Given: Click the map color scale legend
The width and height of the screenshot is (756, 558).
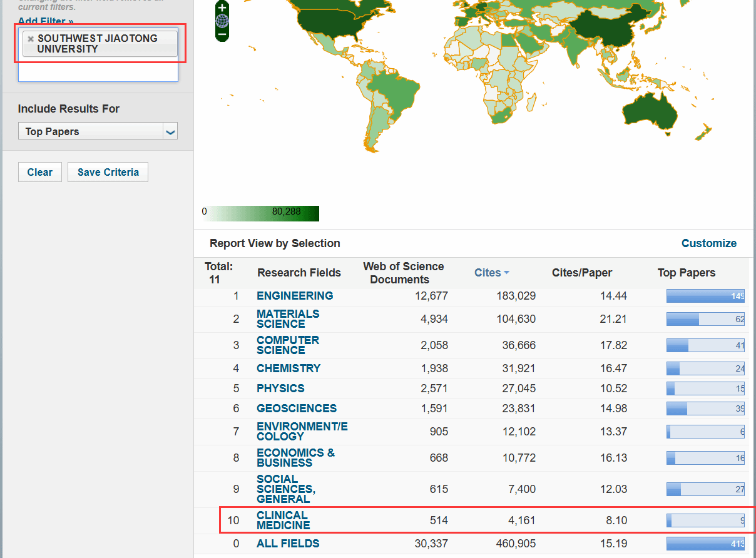Looking at the screenshot, I should point(260,213).
